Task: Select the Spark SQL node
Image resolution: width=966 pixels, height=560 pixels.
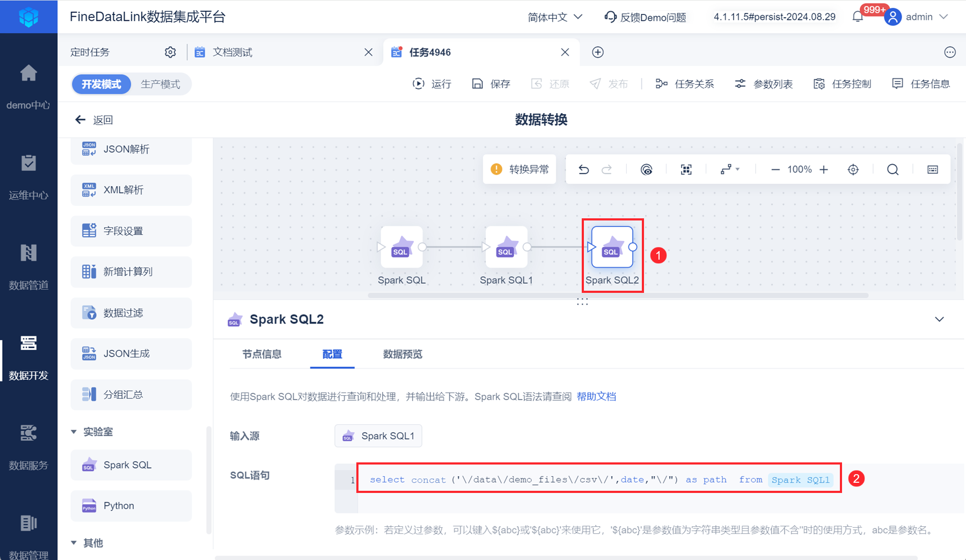Action: point(401,247)
